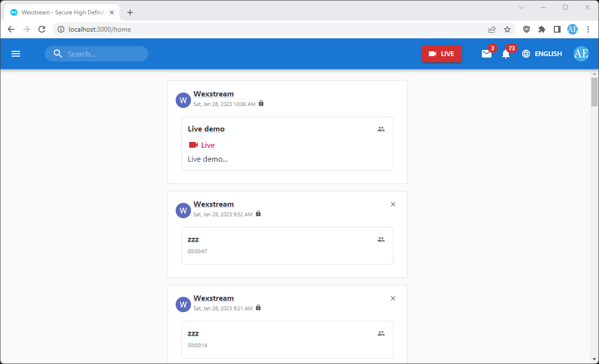
Task: Click the lock icon on 9:21 AM post
Action: (258, 307)
